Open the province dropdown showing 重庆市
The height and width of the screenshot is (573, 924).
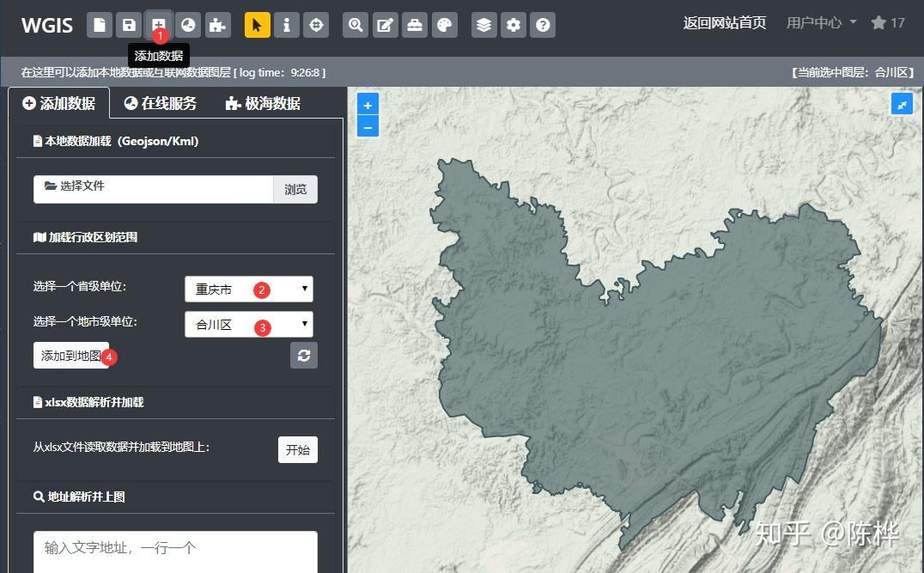[x=249, y=289]
